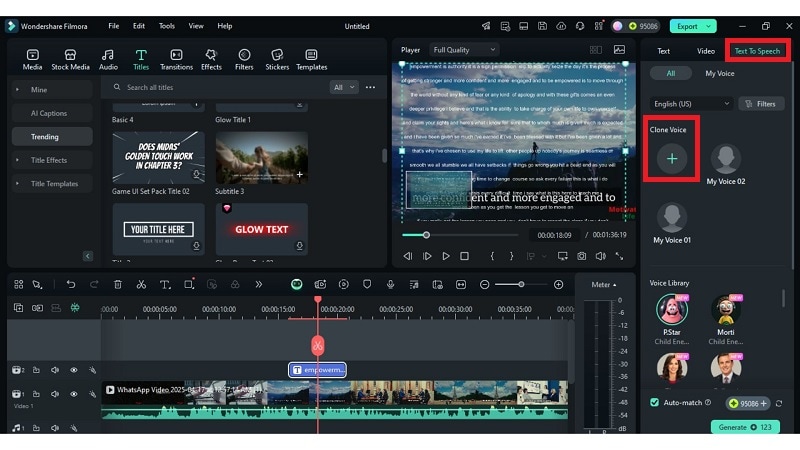
Task: Open the View menu
Action: 195,26
